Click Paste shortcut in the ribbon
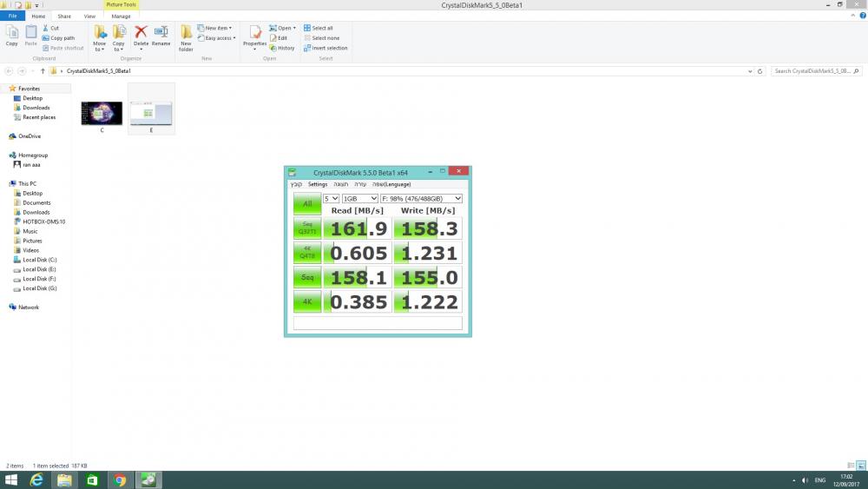868x489 pixels. [63, 48]
